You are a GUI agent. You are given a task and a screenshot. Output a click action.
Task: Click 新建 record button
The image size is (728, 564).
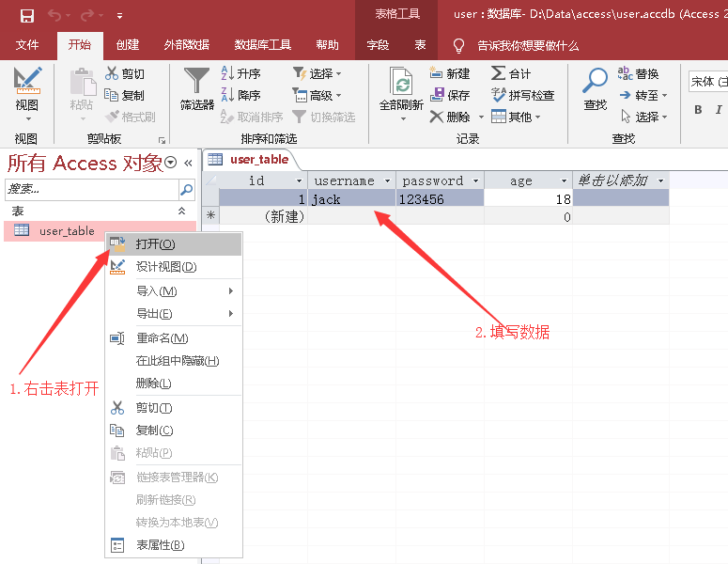(449, 73)
